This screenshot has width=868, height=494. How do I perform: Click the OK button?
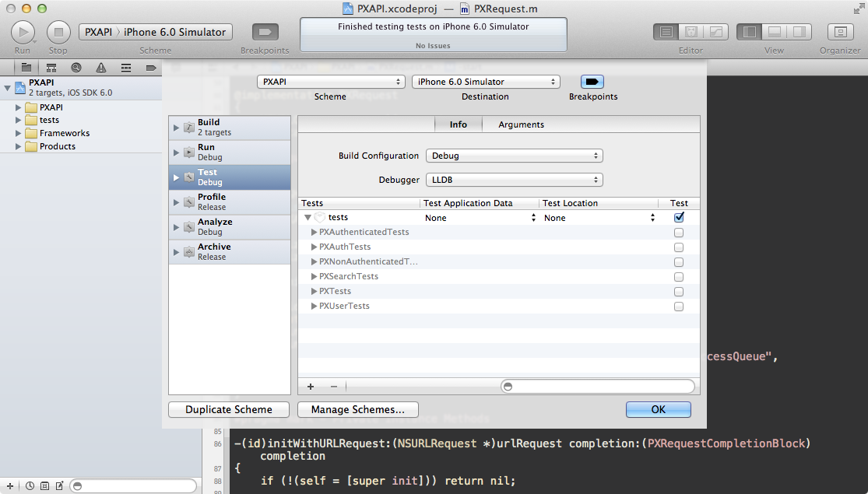point(658,409)
